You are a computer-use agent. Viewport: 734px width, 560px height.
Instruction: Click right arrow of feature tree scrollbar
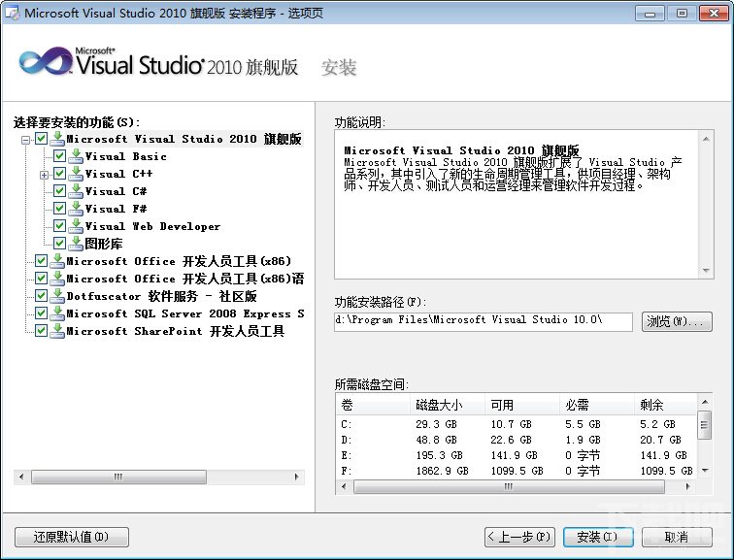pos(297,477)
